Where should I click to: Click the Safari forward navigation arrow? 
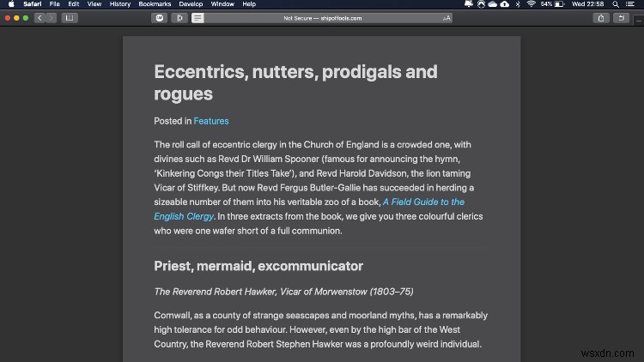point(51,17)
